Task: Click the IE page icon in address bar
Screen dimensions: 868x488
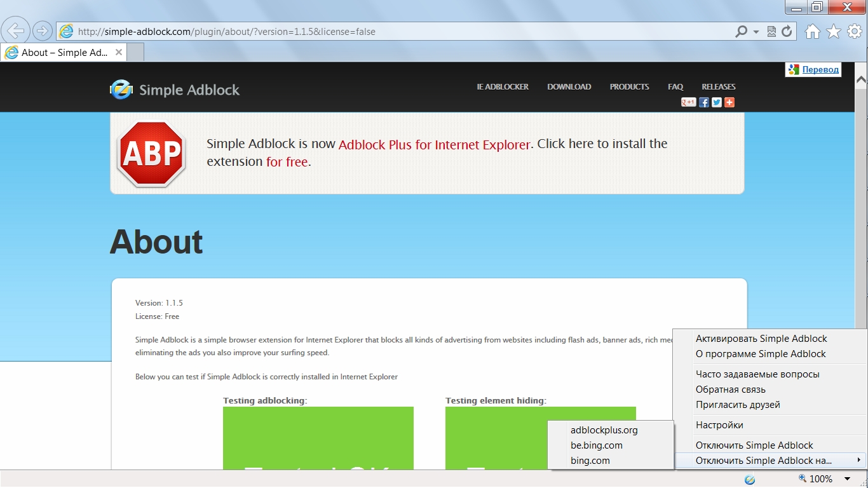Action: tap(66, 31)
